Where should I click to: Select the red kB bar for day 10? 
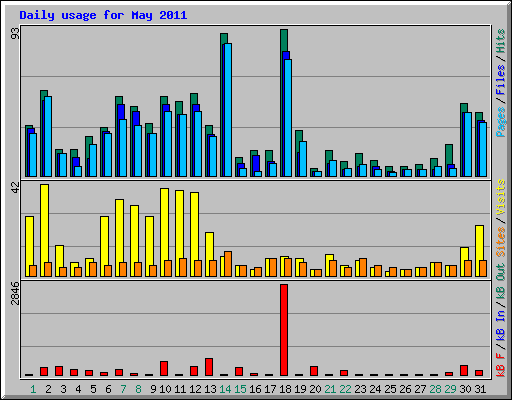pos(164,368)
